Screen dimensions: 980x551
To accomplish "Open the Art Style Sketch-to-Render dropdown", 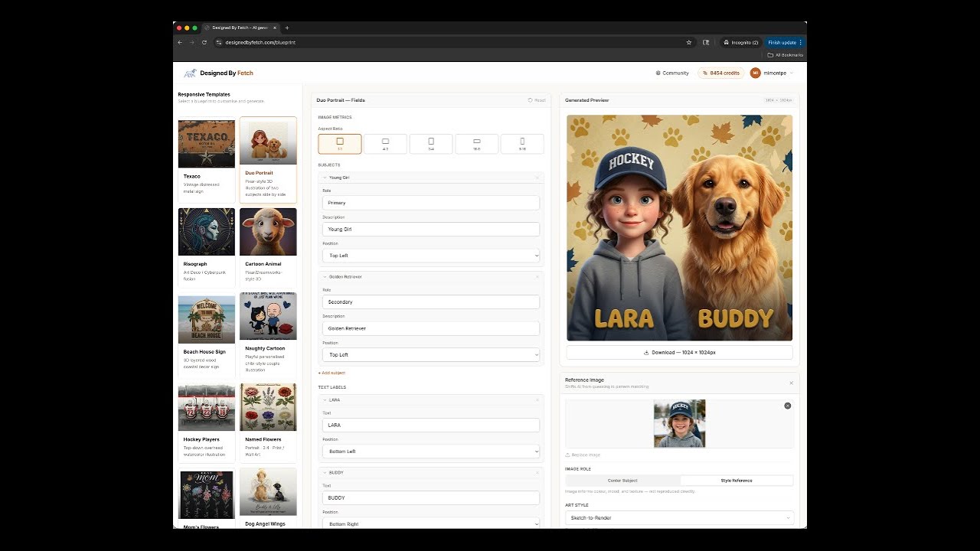I will [679, 518].
